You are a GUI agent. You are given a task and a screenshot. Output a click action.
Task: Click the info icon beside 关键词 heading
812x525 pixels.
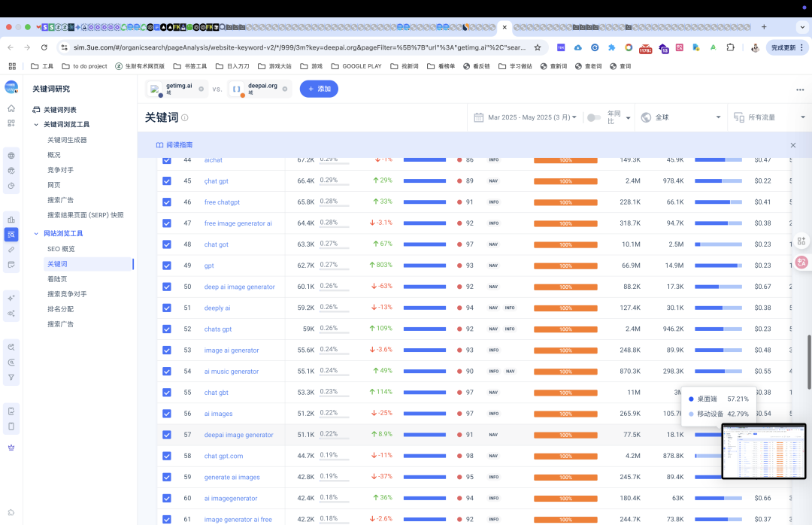tap(185, 117)
